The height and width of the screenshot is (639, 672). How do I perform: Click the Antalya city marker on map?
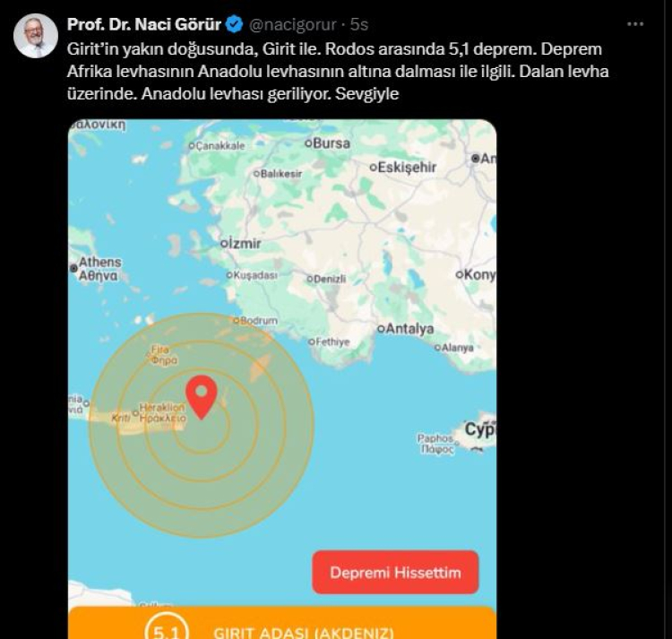tap(381, 329)
